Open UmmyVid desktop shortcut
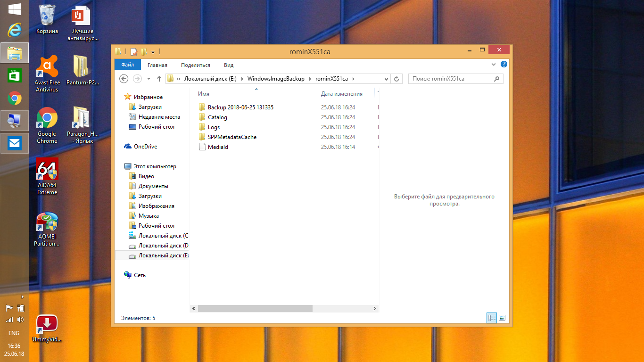Viewport: 644px width, 362px height. coord(47,329)
